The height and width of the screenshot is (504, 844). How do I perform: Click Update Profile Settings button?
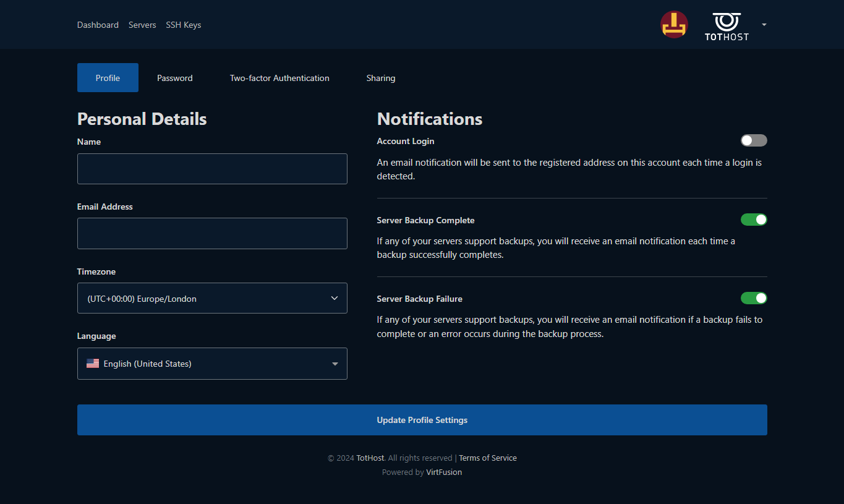point(422,420)
